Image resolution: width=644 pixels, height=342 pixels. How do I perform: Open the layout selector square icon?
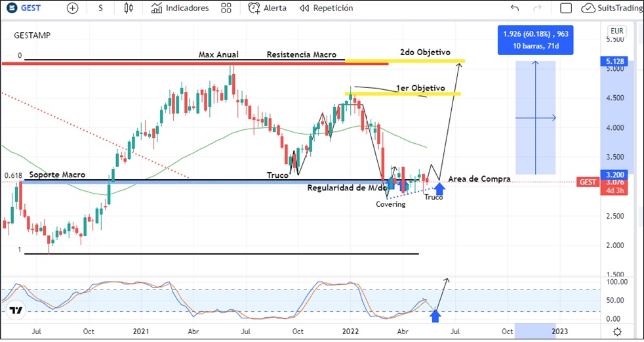point(567,9)
